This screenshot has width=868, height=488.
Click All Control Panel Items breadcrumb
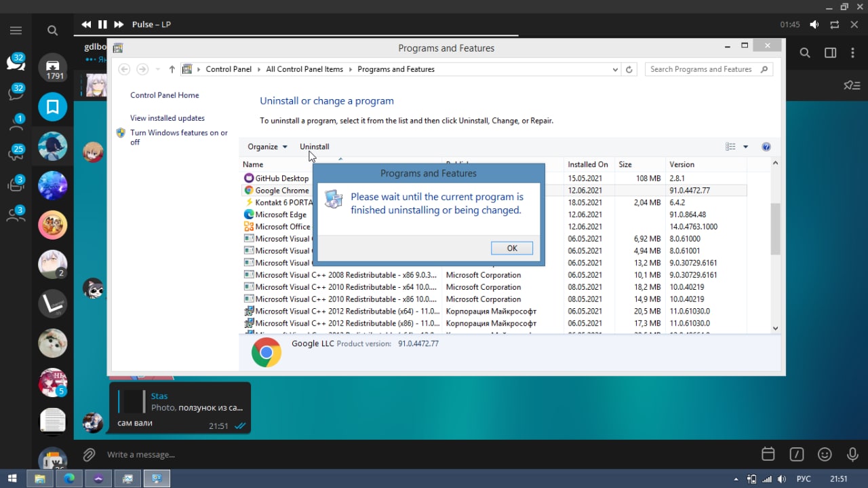(x=304, y=69)
